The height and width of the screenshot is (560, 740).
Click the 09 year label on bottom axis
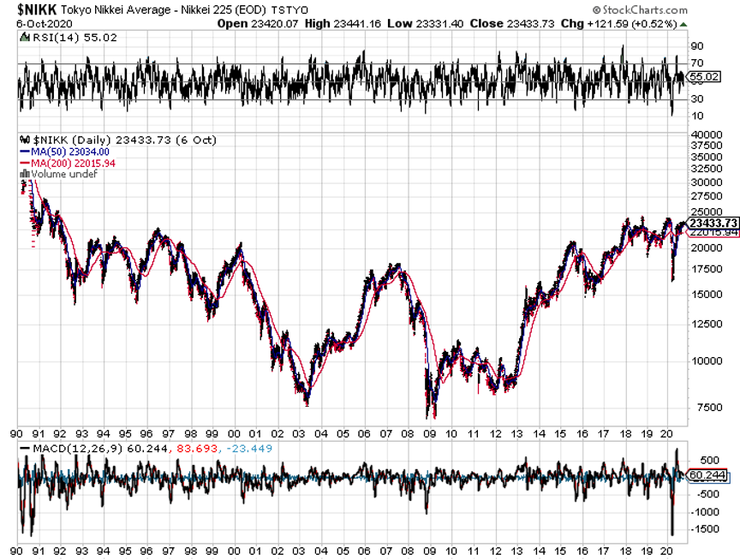pos(430,434)
